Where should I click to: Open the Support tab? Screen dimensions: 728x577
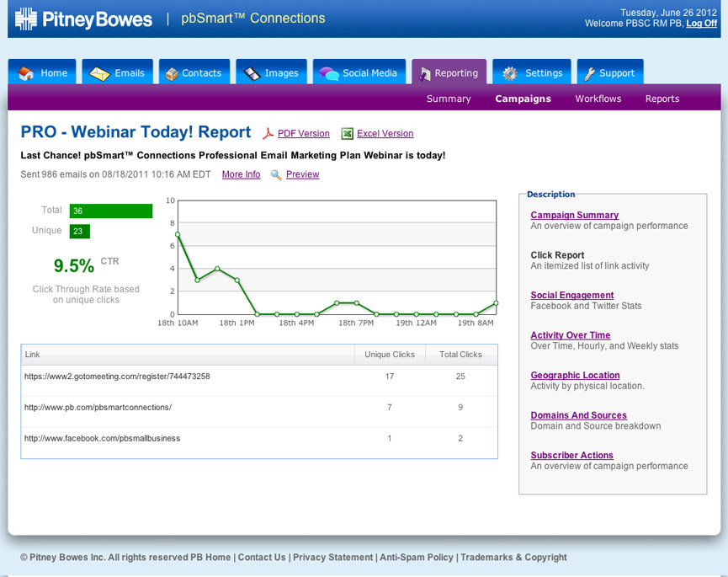[x=610, y=72]
